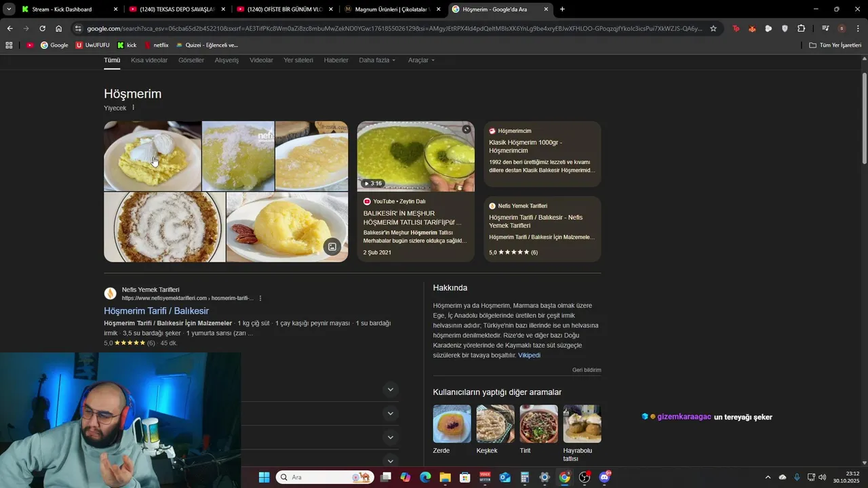Open the Tirit related search

click(538, 430)
